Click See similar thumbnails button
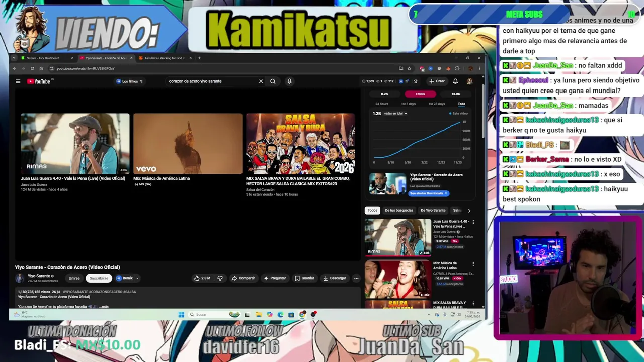 (x=428, y=193)
